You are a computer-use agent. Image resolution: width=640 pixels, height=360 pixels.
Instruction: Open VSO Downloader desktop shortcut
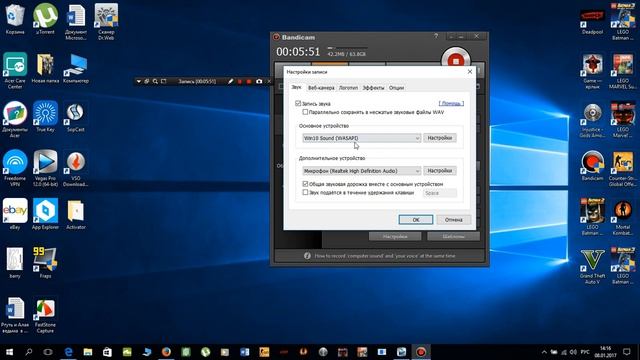(x=76, y=168)
